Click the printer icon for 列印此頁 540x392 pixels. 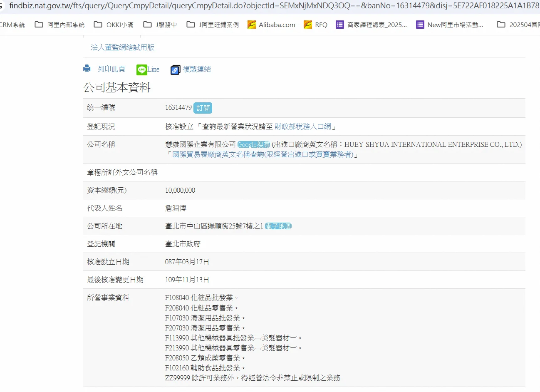(87, 69)
